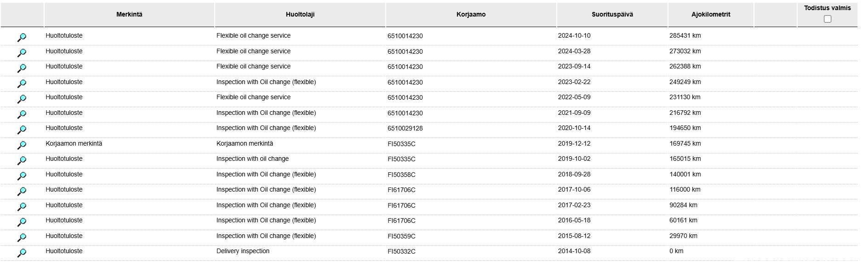This screenshot has width=868, height=272.
Task: Select the Suorituspäivä column header
Action: [612, 15]
